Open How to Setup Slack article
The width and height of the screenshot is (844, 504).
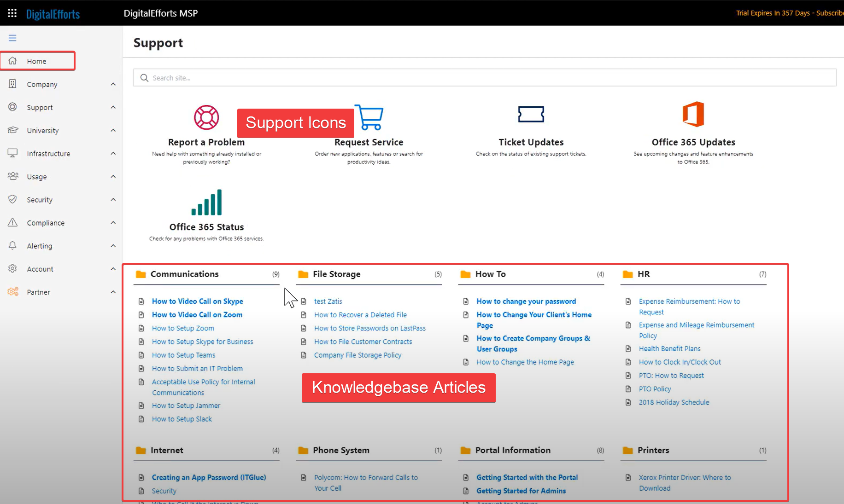coord(182,419)
